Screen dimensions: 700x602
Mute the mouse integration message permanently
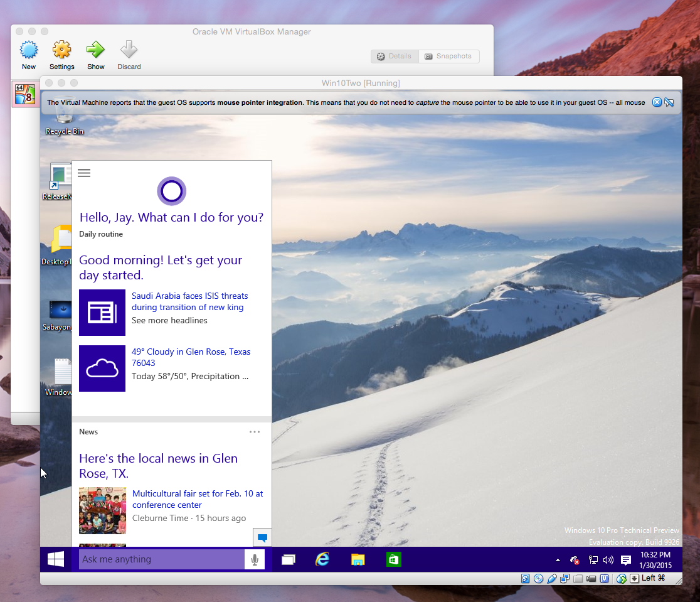pos(669,102)
